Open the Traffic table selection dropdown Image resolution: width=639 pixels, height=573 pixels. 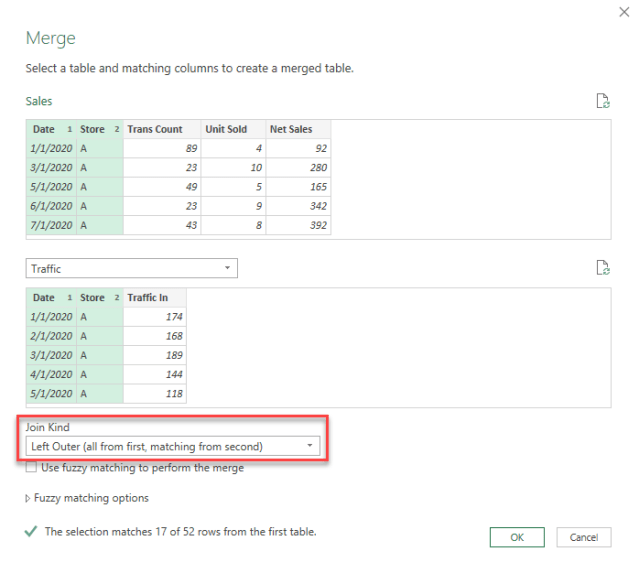(x=132, y=268)
